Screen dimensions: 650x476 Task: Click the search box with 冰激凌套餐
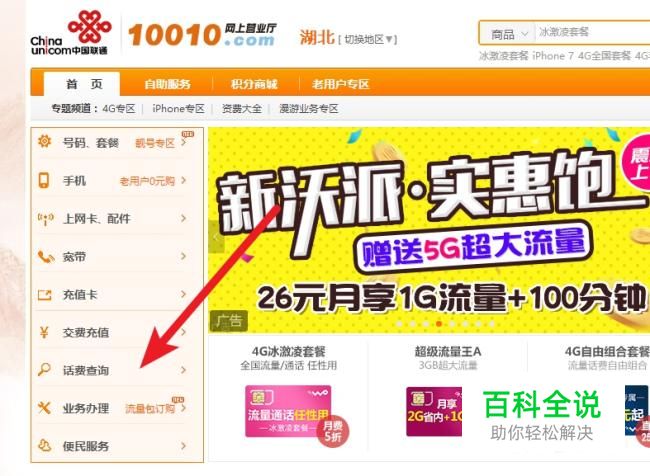(x=592, y=32)
